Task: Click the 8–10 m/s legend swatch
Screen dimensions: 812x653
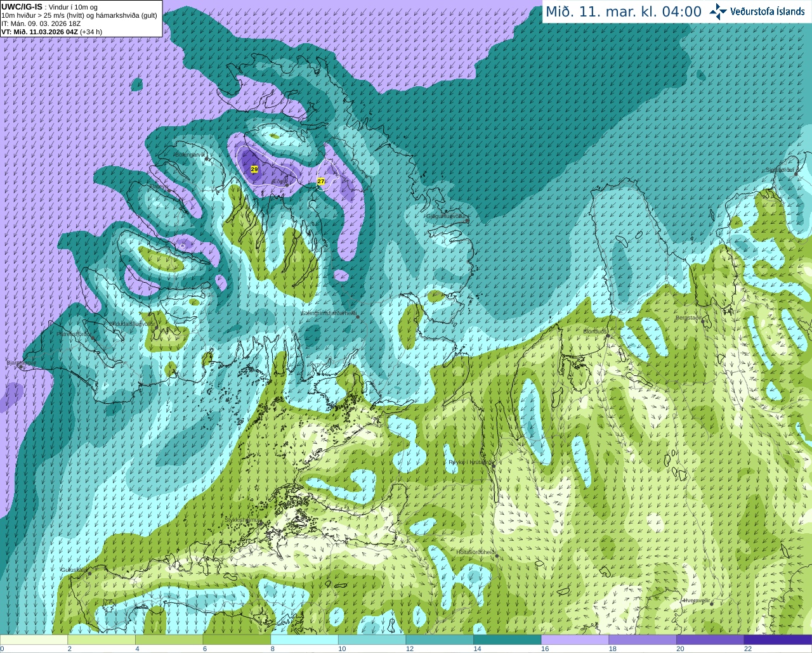Action: pyautogui.click(x=304, y=640)
